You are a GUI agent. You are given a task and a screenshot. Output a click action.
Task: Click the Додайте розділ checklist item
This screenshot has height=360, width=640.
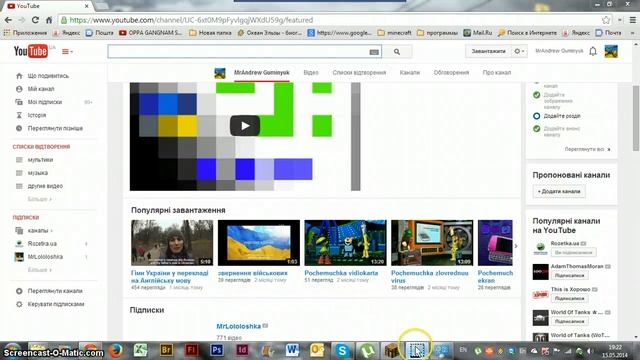[x=562, y=116]
